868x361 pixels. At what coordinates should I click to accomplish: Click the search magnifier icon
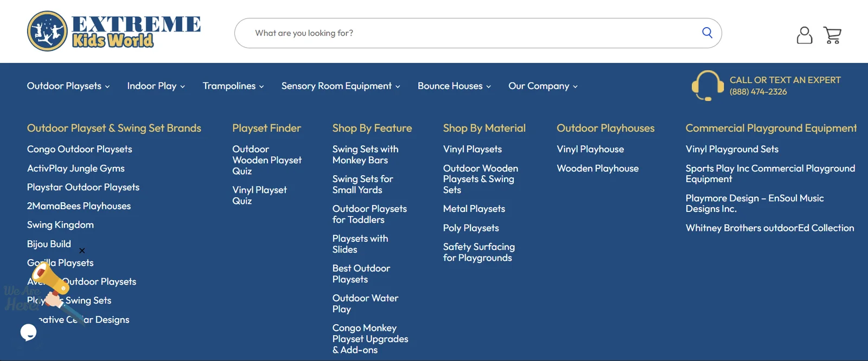[707, 33]
